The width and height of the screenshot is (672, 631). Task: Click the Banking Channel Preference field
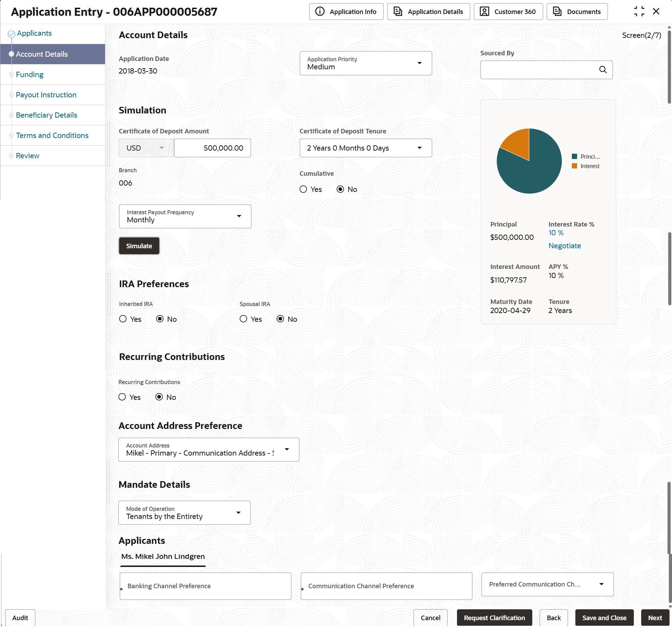tap(206, 586)
